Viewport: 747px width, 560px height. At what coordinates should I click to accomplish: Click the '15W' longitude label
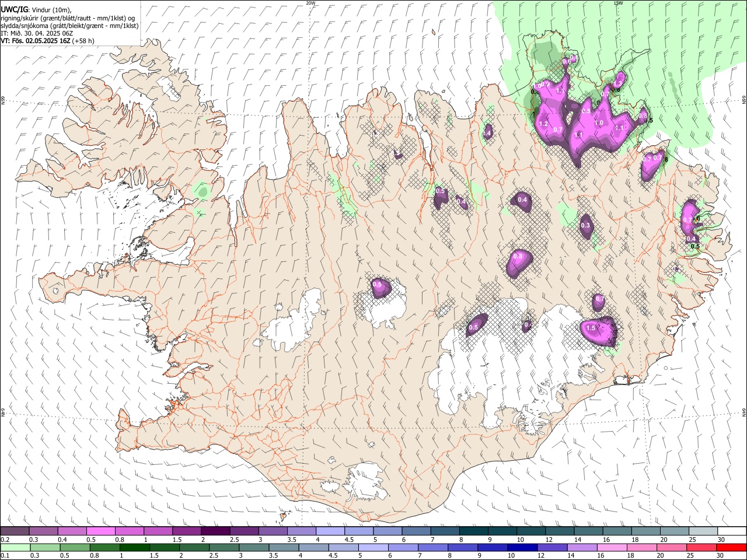[618, 3]
